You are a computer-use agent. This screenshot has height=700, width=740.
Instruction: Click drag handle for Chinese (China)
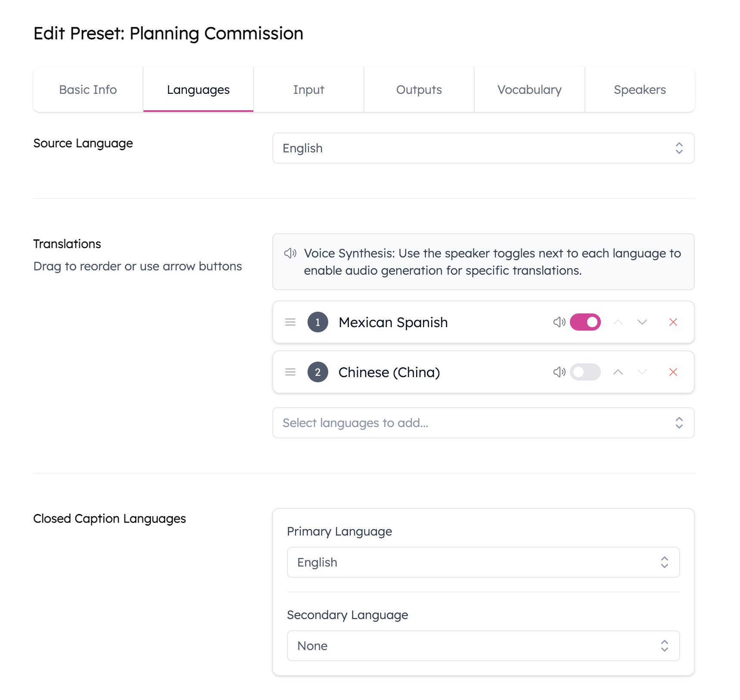pyautogui.click(x=290, y=372)
